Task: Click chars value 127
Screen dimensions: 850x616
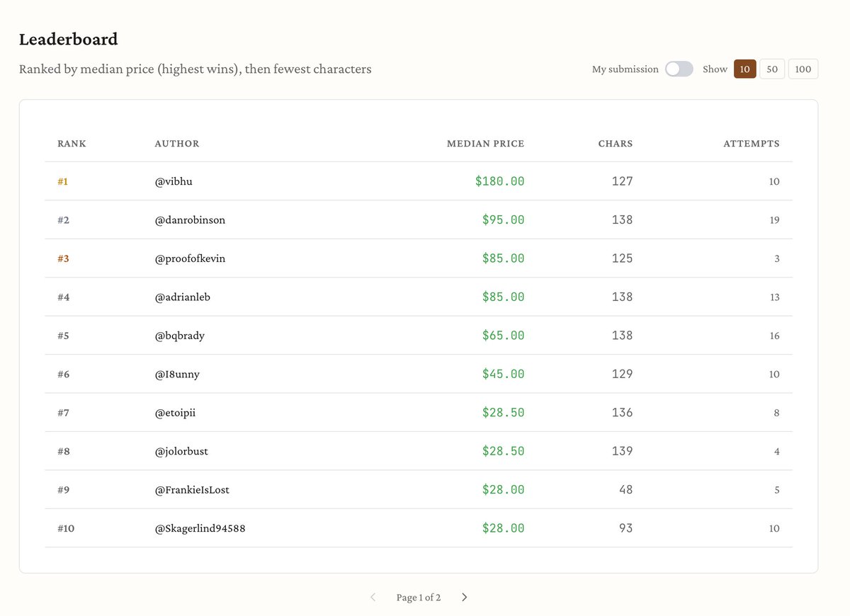Action: point(623,181)
